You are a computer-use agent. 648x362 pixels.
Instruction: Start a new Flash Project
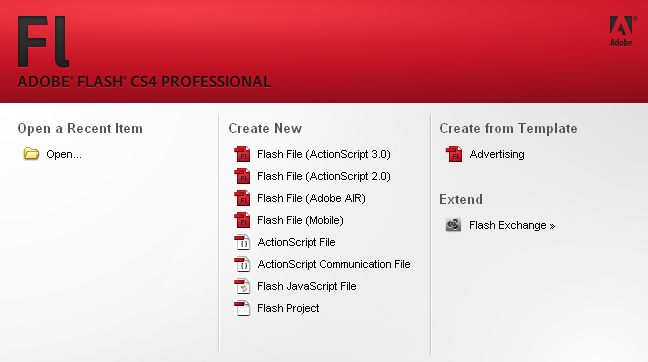(x=288, y=308)
